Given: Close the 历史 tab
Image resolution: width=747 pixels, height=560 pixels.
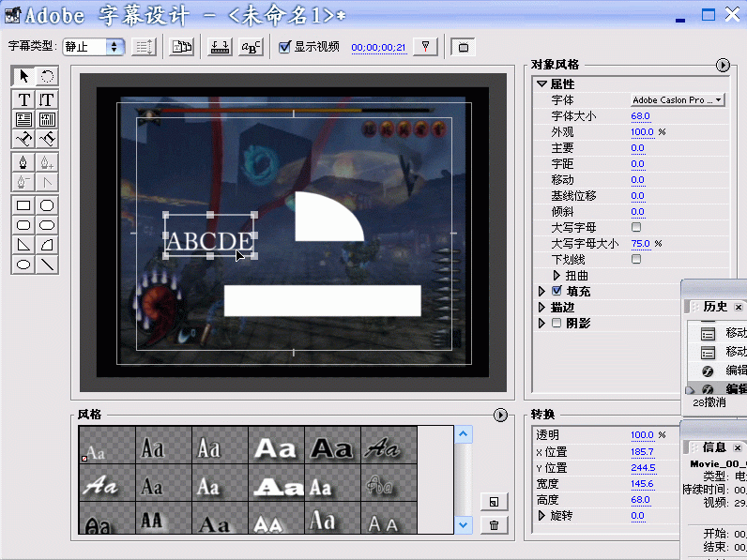Looking at the screenshot, I should (739, 307).
